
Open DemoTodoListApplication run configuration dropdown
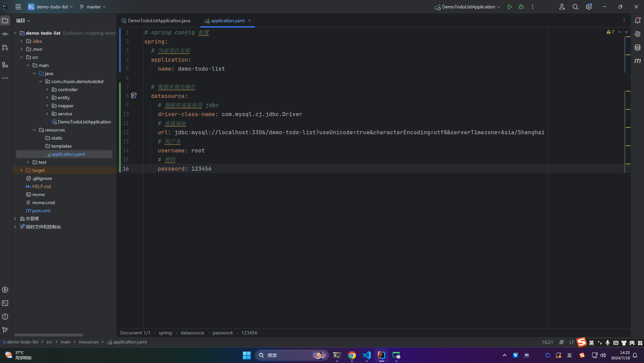(468, 7)
